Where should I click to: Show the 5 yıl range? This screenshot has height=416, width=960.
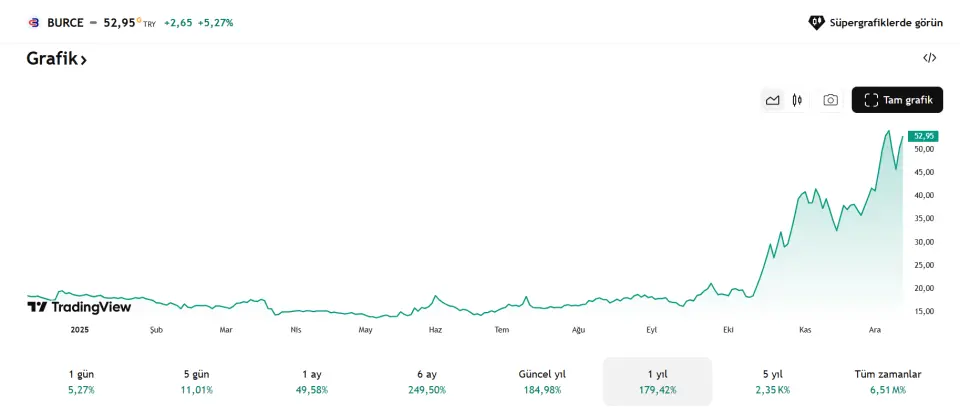[772, 381]
